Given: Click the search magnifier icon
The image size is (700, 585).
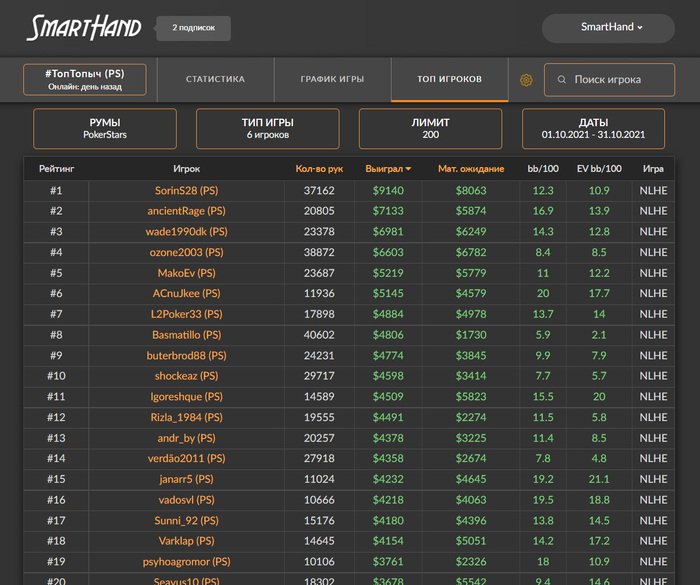Looking at the screenshot, I should pyautogui.click(x=562, y=80).
